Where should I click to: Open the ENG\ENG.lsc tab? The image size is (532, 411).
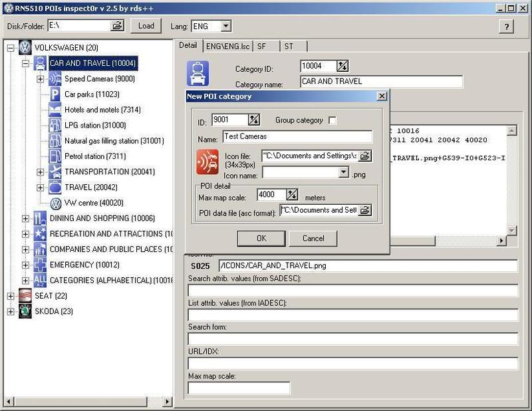(x=228, y=47)
